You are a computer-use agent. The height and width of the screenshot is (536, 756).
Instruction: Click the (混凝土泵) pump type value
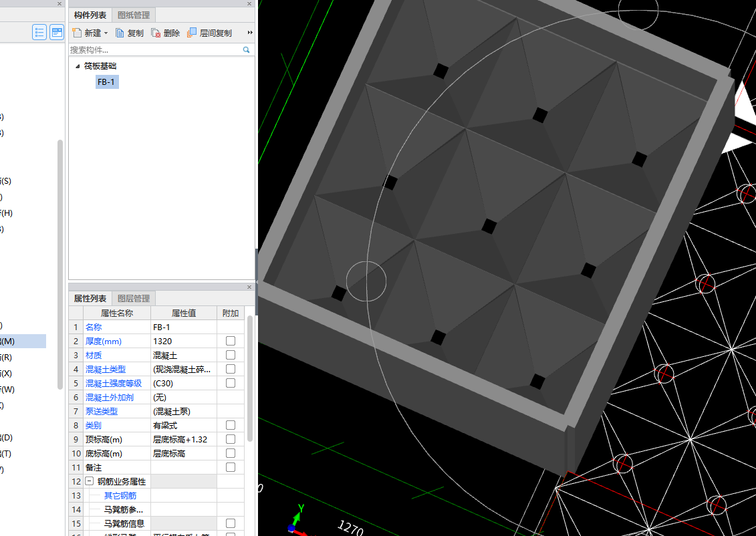click(184, 411)
